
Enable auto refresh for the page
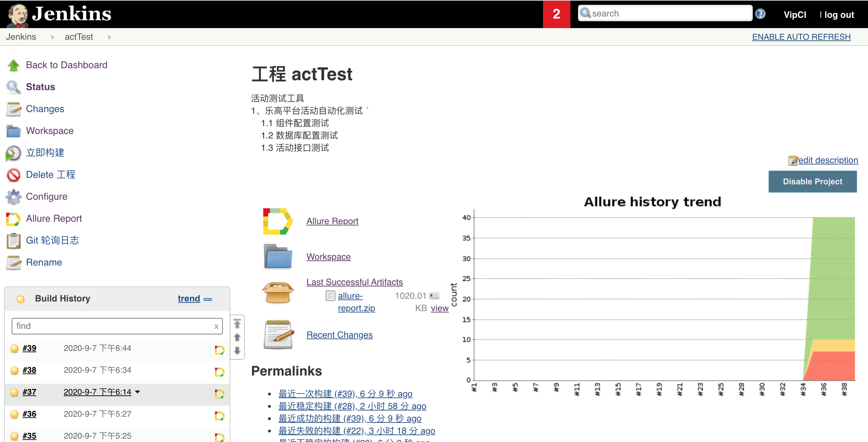tap(801, 37)
